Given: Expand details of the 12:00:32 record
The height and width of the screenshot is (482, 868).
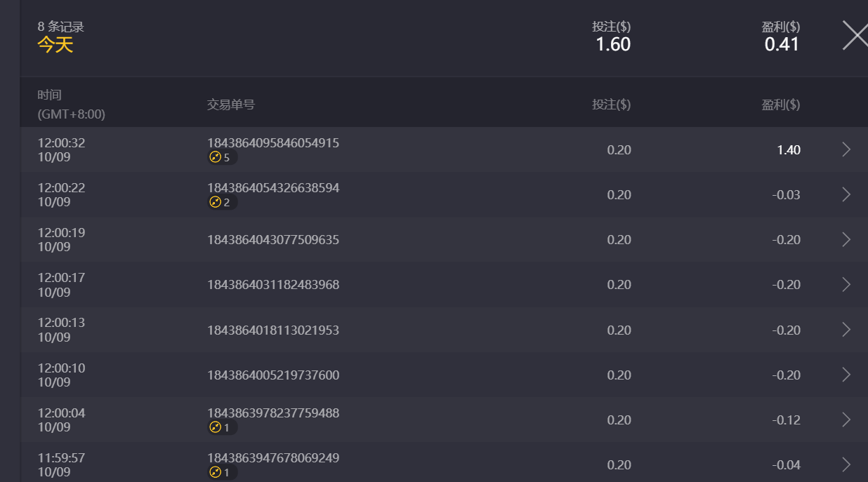Looking at the screenshot, I should tap(846, 149).
